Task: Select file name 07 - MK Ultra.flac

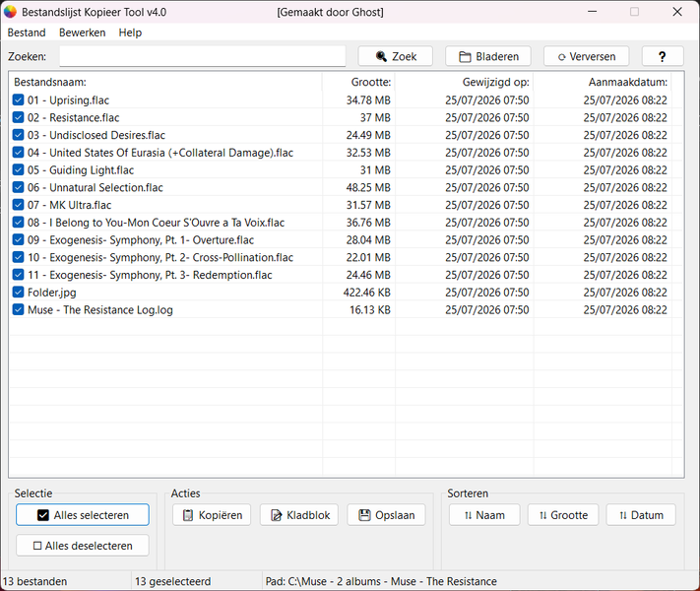Action: click(x=70, y=205)
